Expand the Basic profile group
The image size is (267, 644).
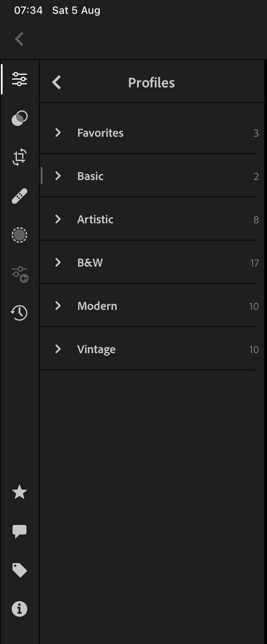pyautogui.click(x=58, y=176)
